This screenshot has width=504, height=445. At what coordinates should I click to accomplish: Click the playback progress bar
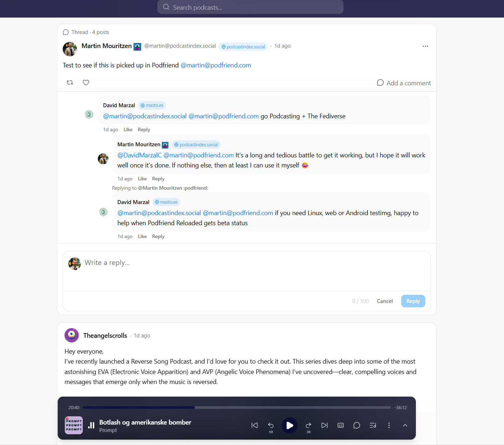pos(236,408)
